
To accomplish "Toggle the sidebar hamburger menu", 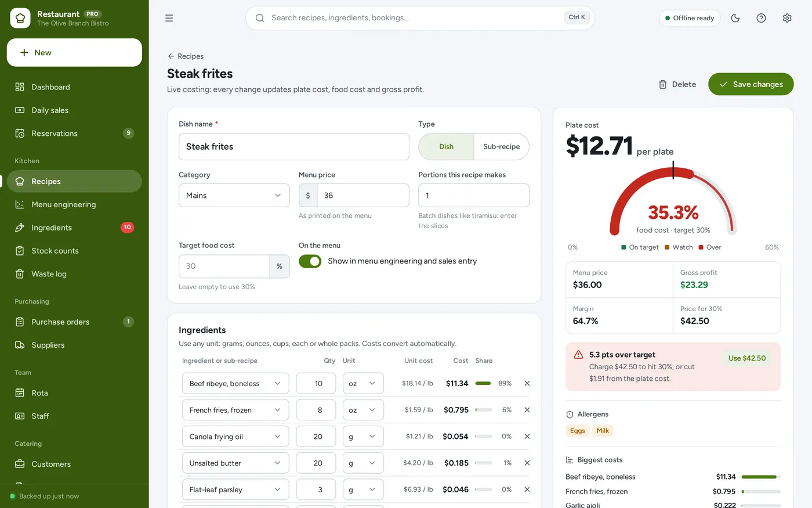I will click(x=169, y=18).
